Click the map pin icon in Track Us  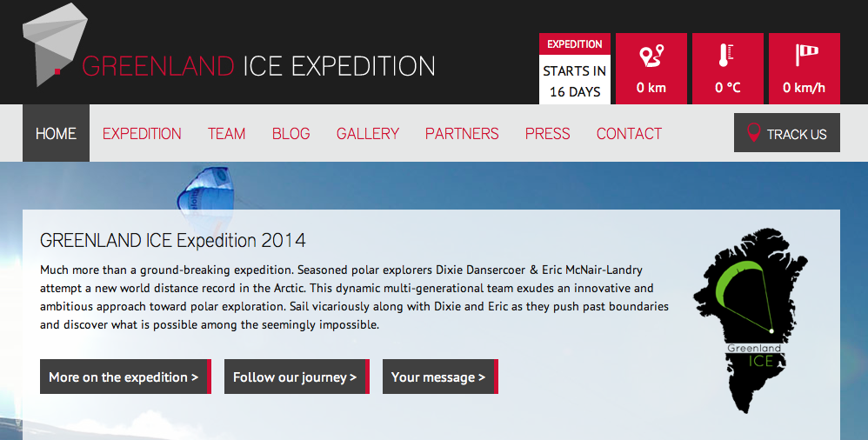click(x=753, y=133)
